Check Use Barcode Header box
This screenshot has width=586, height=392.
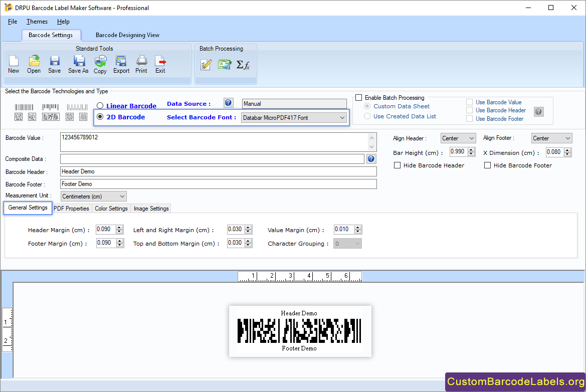(x=469, y=110)
